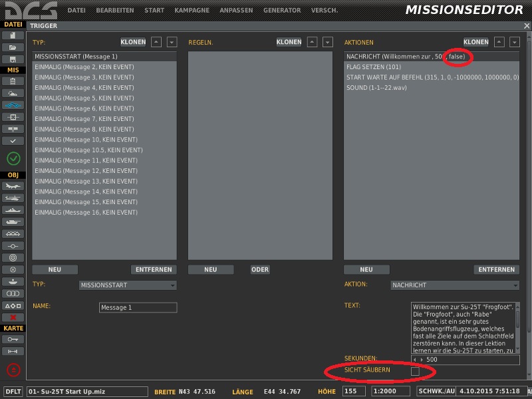Click NEU under the AKTIONEN list
The height and width of the screenshot is (399, 532).
[366, 270]
